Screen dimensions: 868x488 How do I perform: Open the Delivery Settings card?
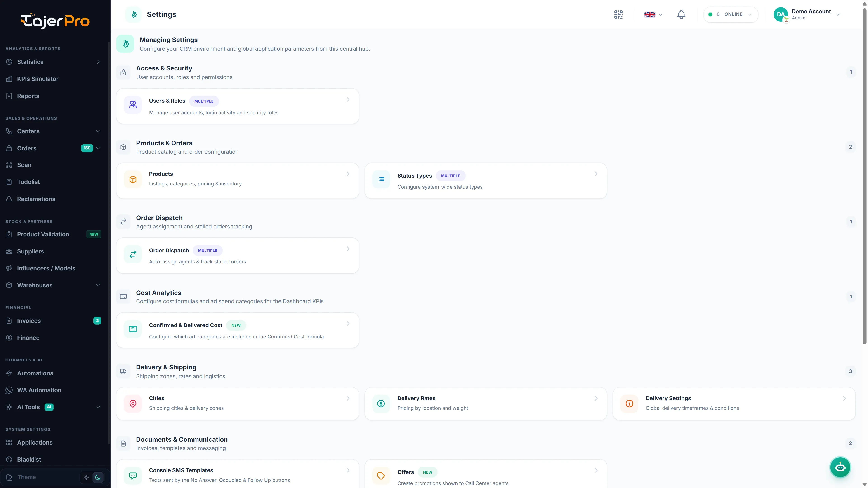click(x=734, y=404)
